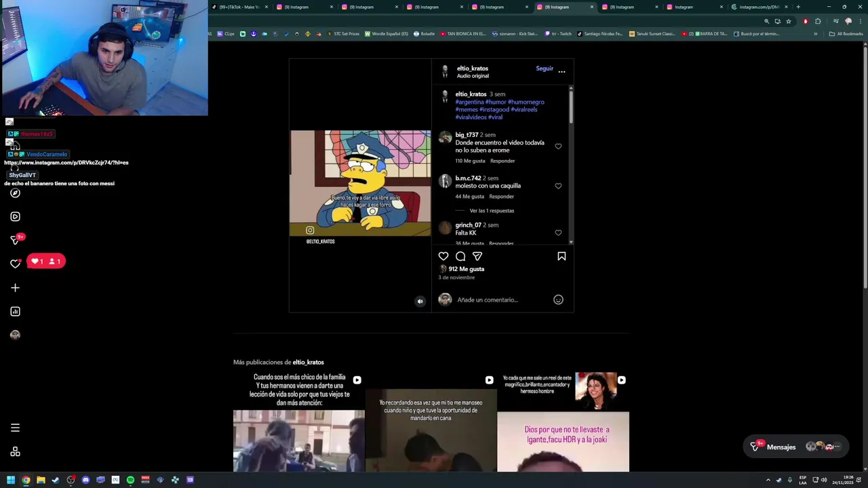Viewport: 868px width, 488px height.
Task: Open direct messages icon with 9+ badge in sidebar
Action: point(16,240)
